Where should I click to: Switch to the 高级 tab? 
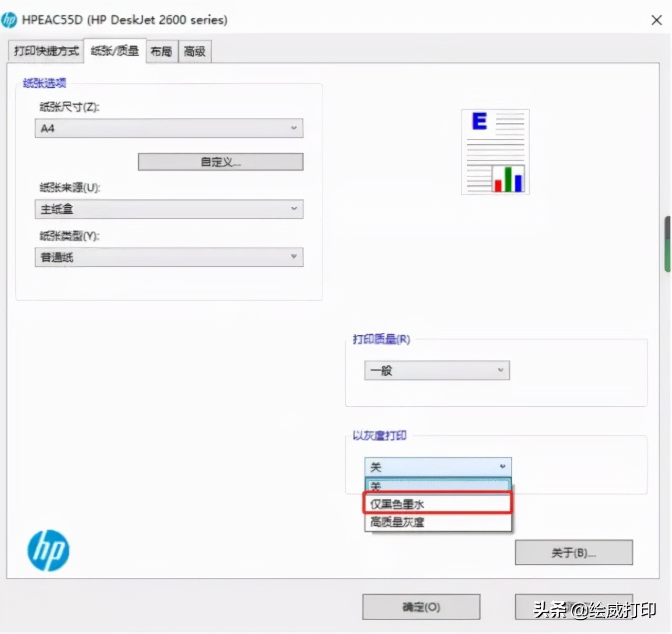coord(194,51)
